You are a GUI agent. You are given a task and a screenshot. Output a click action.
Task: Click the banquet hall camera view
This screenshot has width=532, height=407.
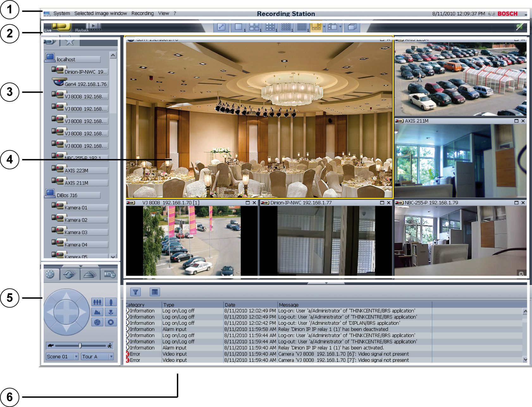click(x=259, y=120)
